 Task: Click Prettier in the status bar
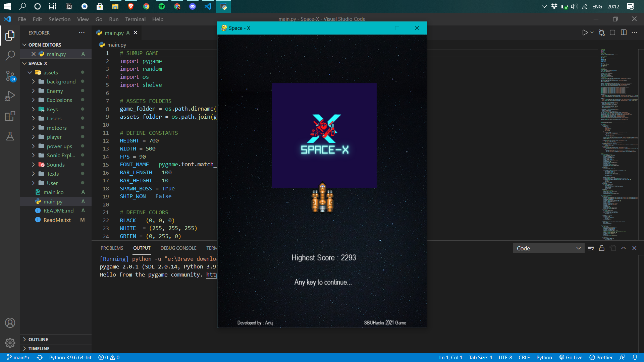pos(601,357)
